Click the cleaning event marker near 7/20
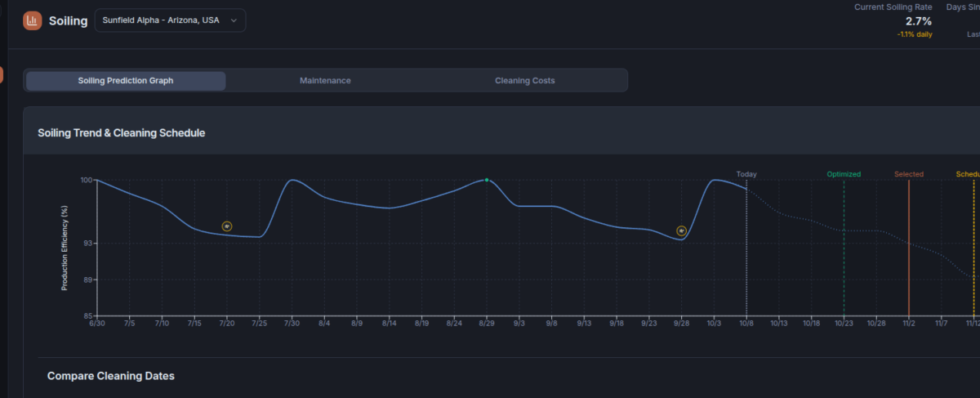Viewport: 980px width, 398px height. (x=227, y=226)
